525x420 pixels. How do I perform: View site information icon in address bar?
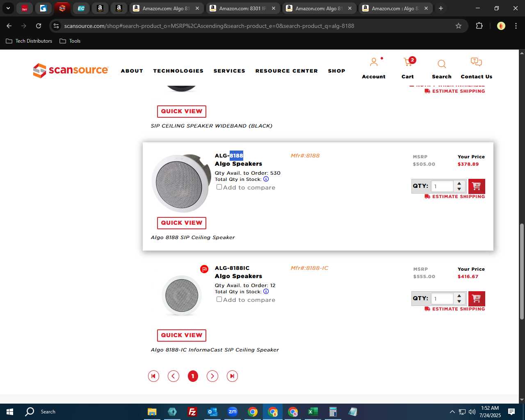click(x=56, y=26)
